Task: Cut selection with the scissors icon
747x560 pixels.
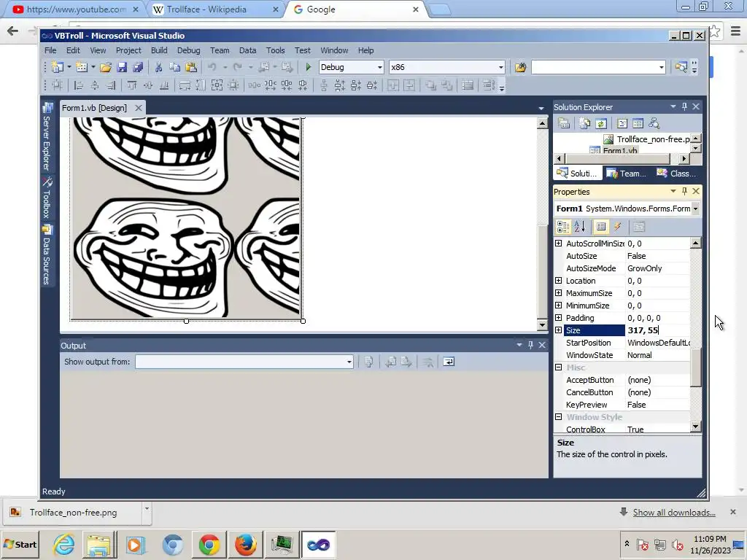Action: pyautogui.click(x=158, y=67)
